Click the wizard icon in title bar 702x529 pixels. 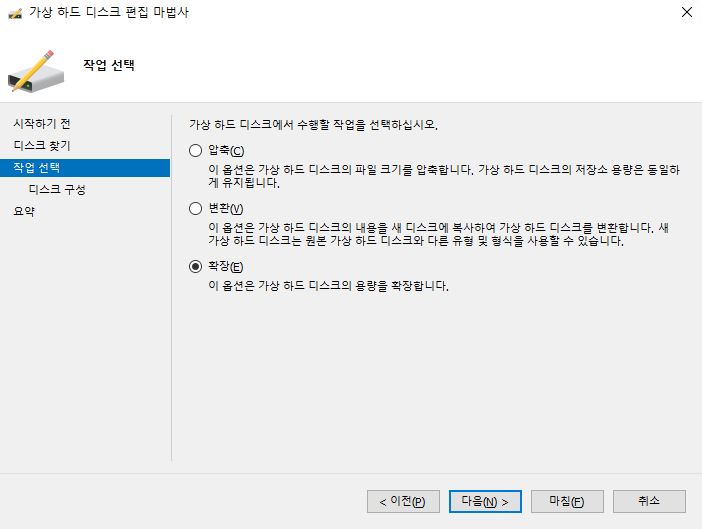click(x=13, y=12)
